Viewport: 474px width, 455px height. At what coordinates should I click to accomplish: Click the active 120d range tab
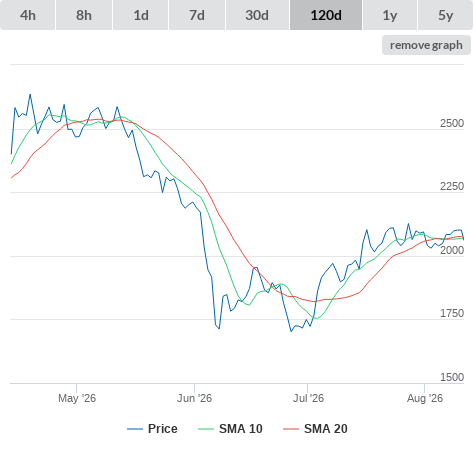[x=326, y=15]
